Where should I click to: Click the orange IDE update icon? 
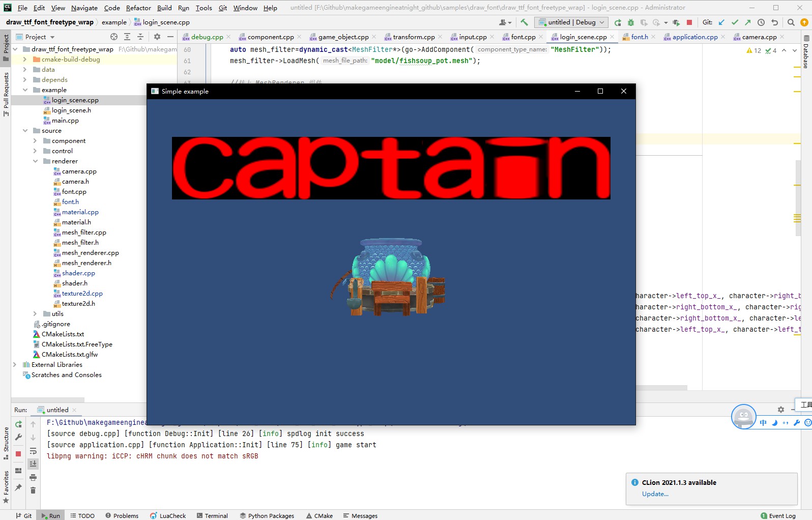pyautogui.click(x=804, y=22)
